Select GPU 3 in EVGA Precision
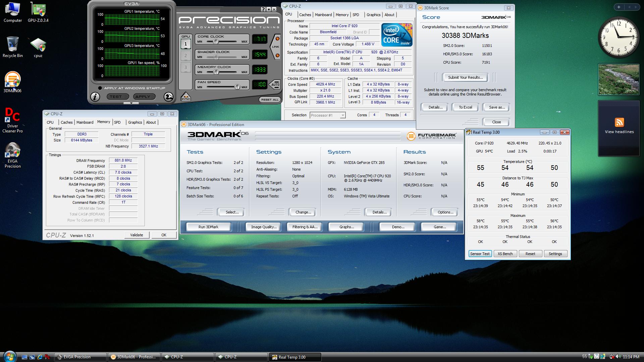The width and height of the screenshot is (644, 362). tap(185, 67)
